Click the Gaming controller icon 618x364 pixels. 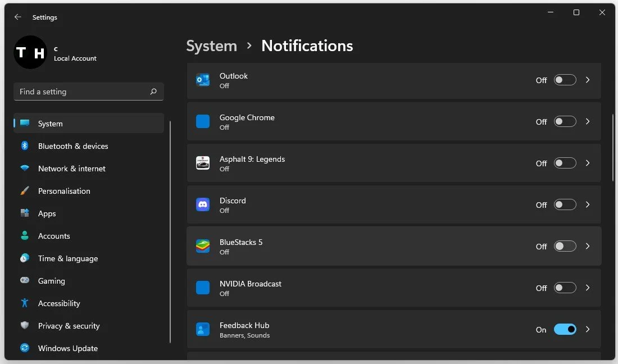point(24,280)
